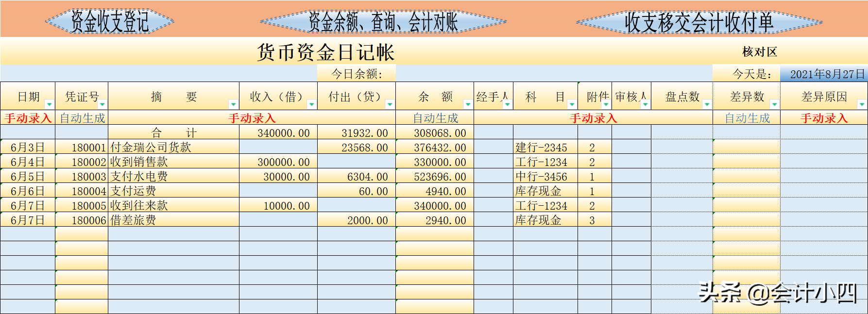Expand the 余额 column filter dropdown
Image resolution: width=868 pixels, height=314 pixels.
468,104
